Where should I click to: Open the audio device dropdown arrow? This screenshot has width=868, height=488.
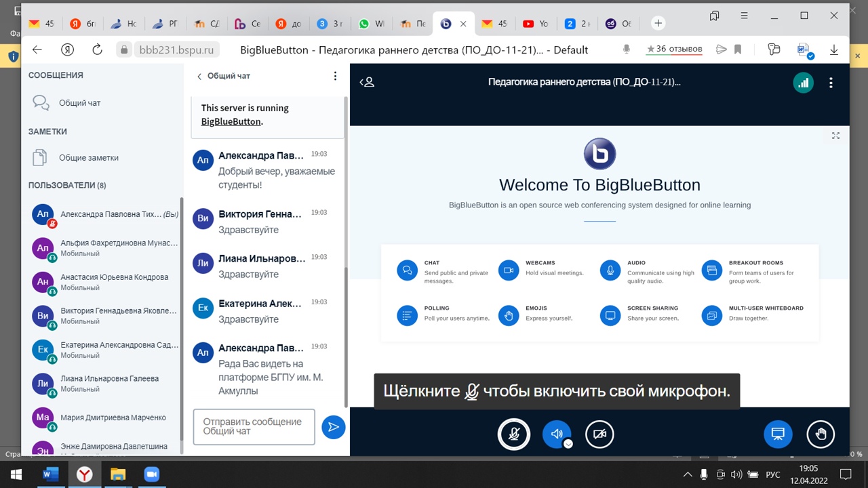[568, 444]
